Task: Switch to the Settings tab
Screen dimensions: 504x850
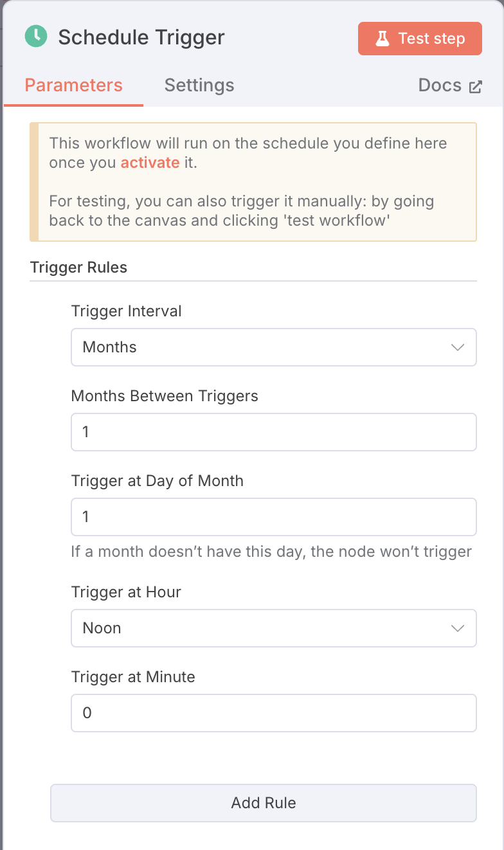Action: tap(199, 86)
